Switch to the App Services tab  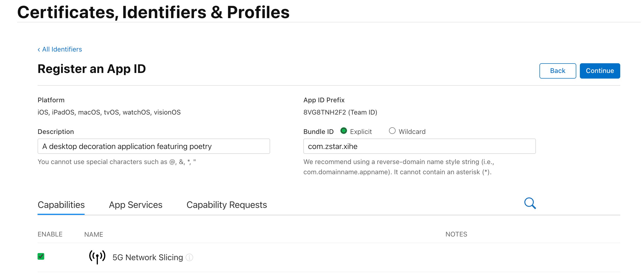click(135, 205)
